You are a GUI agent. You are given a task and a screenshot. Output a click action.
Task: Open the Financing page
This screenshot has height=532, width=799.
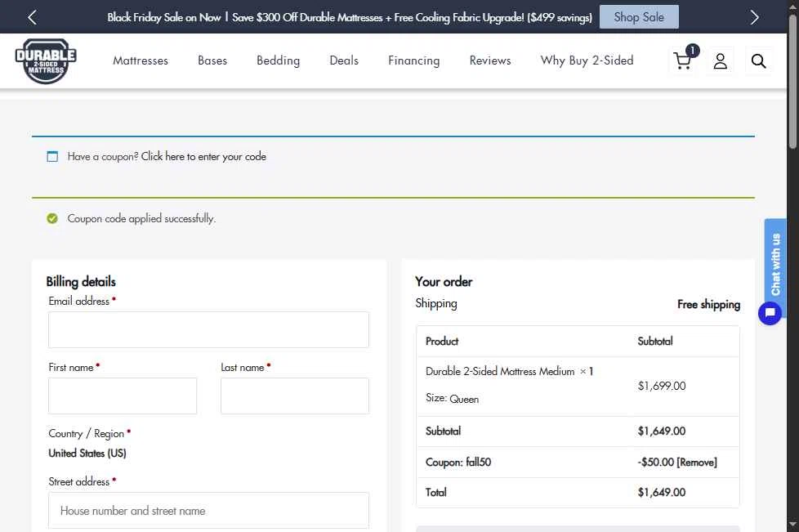pyautogui.click(x=413, y=60)
